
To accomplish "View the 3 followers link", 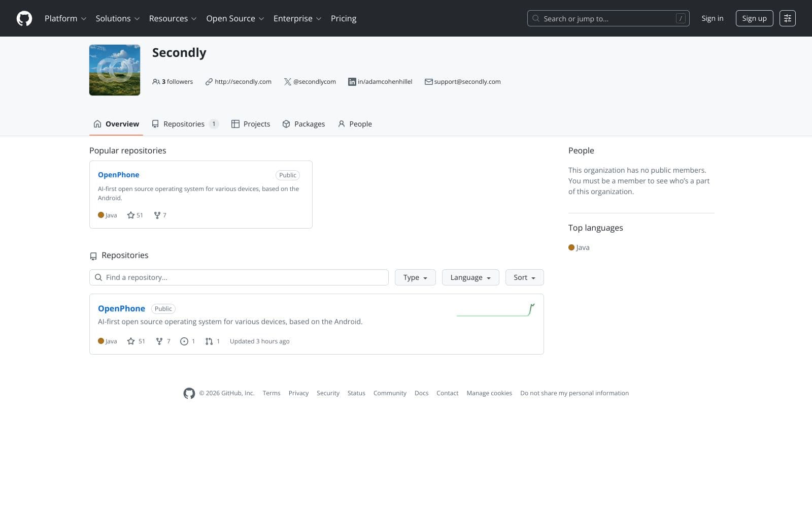I will [x=173, y=82].
